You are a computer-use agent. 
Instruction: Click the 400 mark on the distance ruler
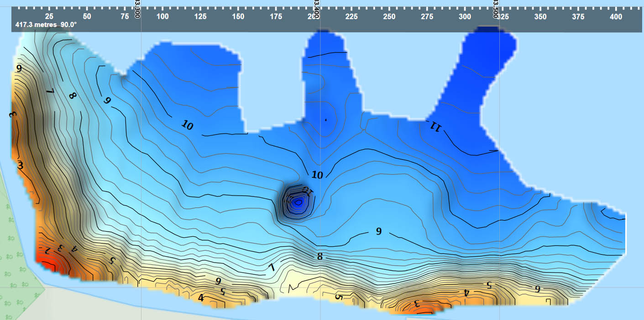click(615, 16)
